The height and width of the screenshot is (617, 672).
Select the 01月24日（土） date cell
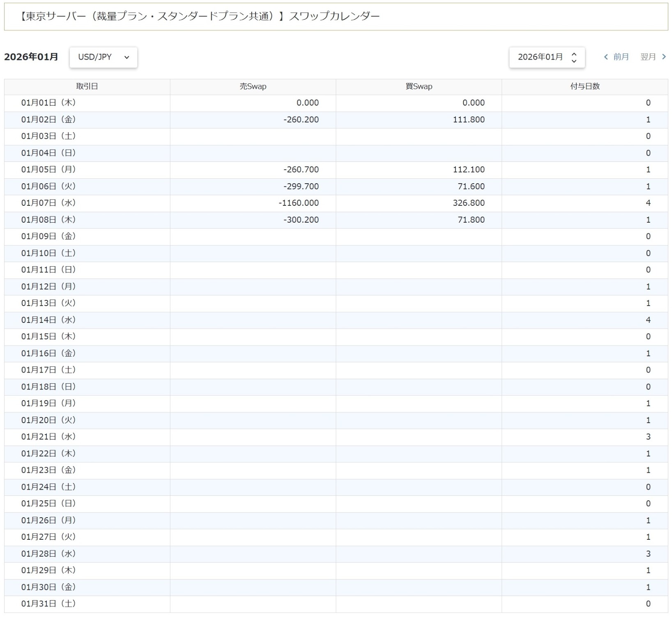coord(87,487)
